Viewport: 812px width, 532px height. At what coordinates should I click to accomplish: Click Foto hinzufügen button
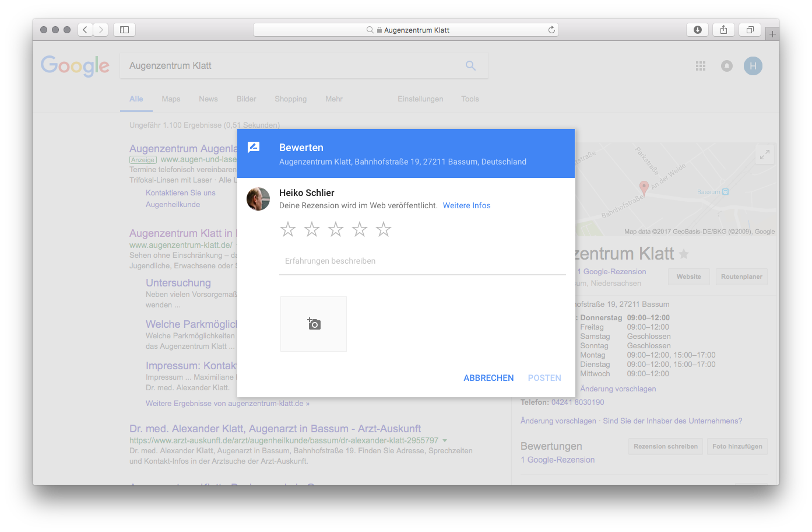click(737, 446)
